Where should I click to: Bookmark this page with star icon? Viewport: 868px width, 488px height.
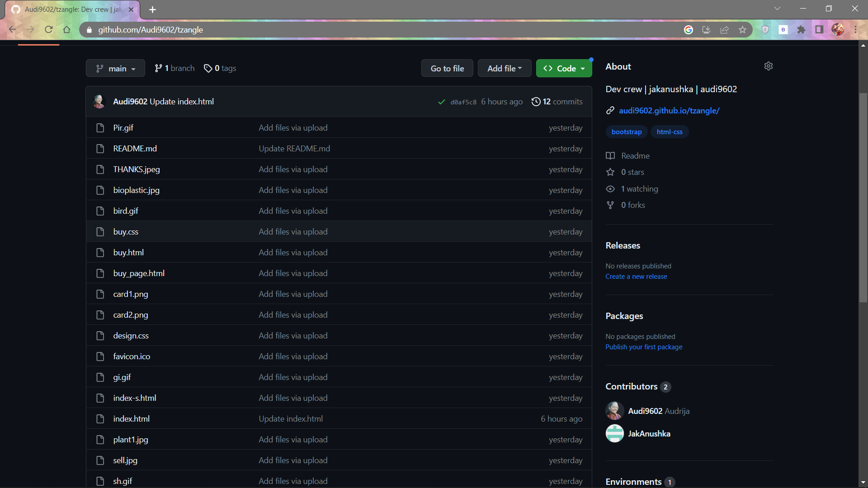742,30
